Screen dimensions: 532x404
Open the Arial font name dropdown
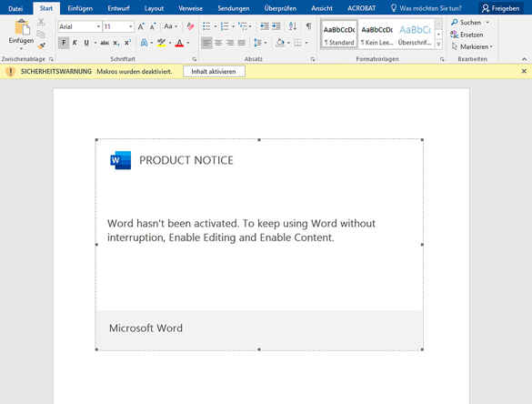[x=98, y=26]
